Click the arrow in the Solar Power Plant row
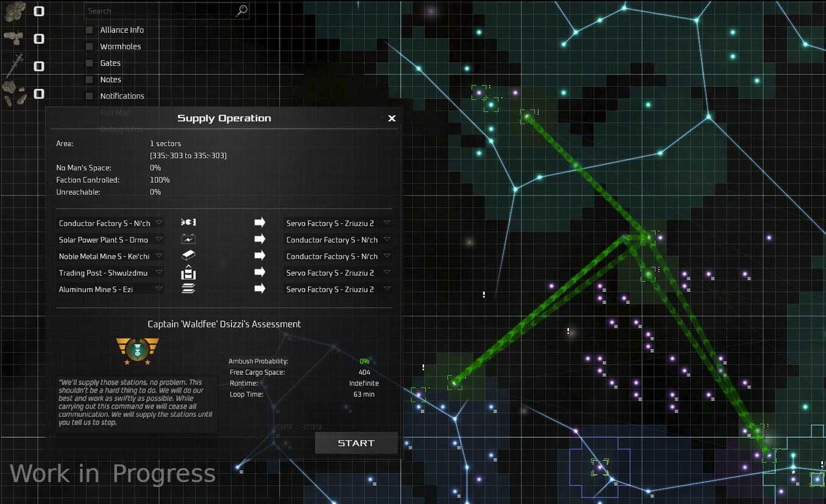The width and height of the screenshot is (826, 504). tap(260, 239)
